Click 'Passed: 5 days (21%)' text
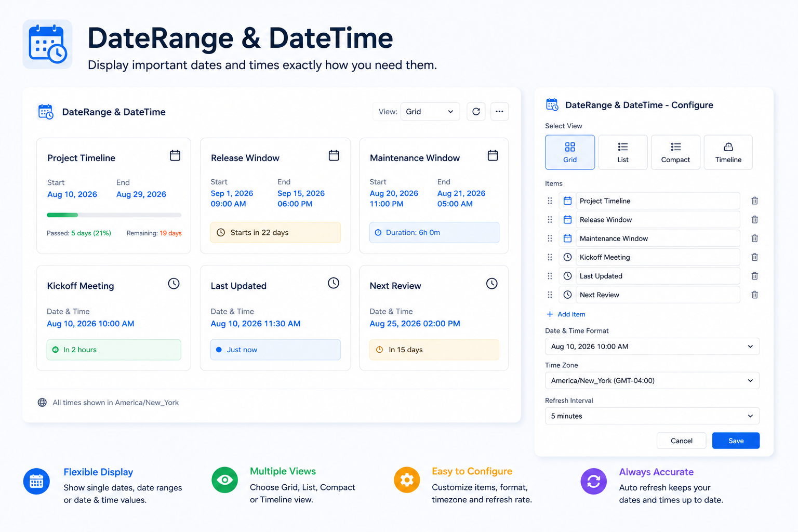The image size is (798, 532). [x=79, y=233]
